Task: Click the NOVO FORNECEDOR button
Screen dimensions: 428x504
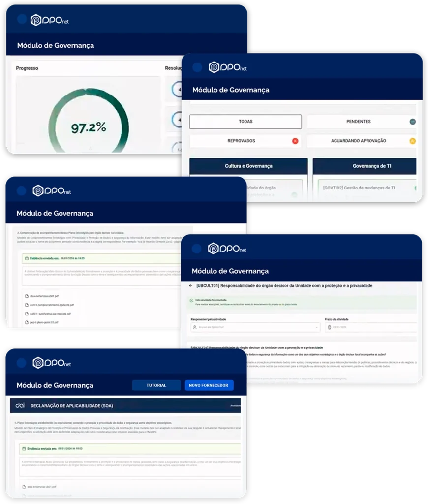Action: pos(209,385)
